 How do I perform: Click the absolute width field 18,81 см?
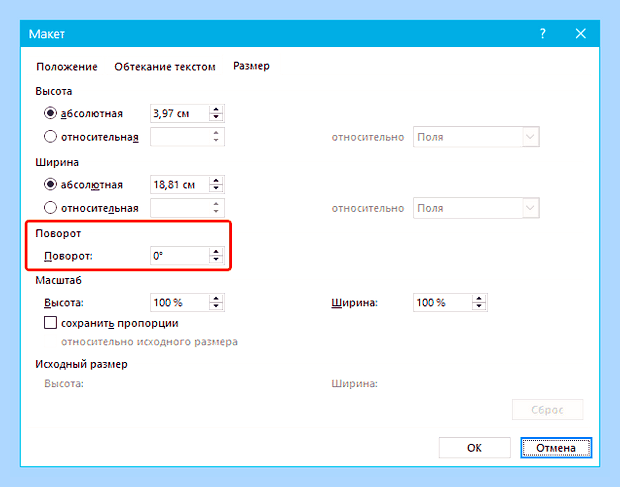[180, 185]
